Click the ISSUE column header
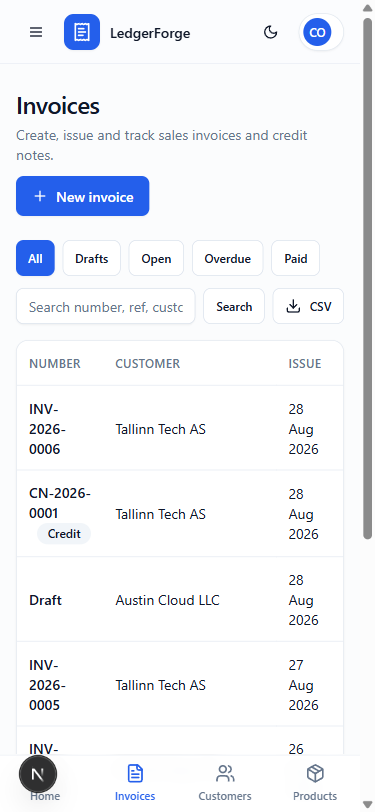This screenshot has height=812, width=375. tap(305, 364)
